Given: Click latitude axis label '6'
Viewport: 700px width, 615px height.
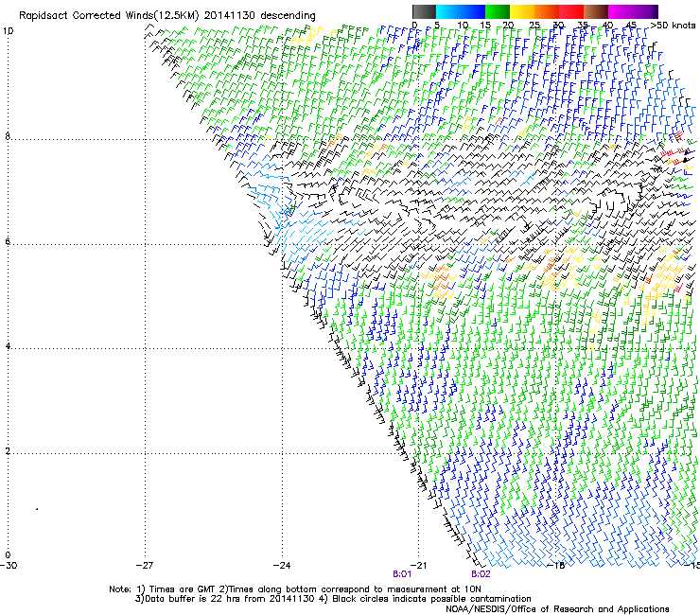Looking at the screenshot, I should [8, 241].
